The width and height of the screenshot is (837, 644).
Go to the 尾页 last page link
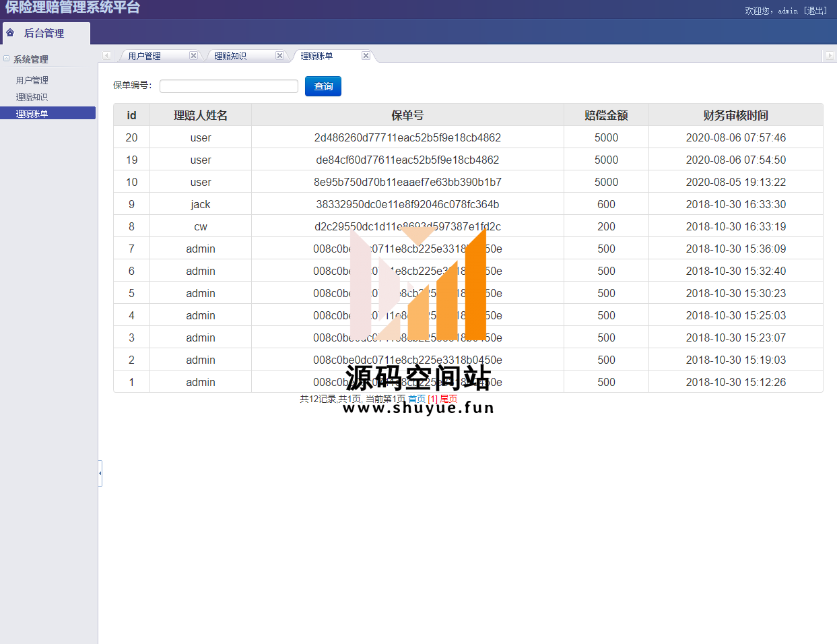(448, 399)
